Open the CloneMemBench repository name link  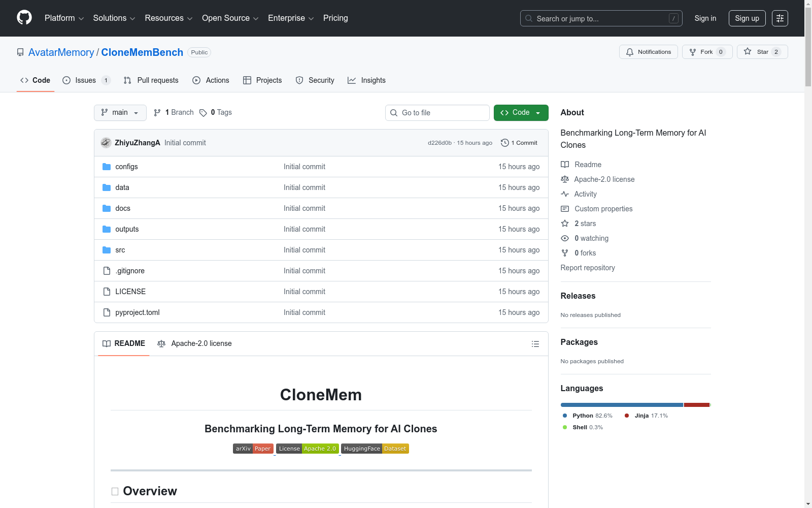142,52
